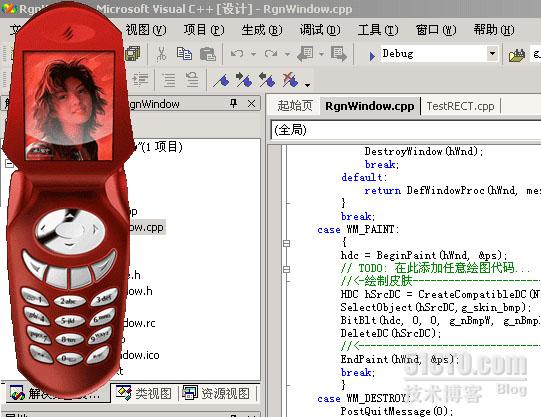Collapse the TODO comment outline marker
Screen dimensions: 541x417
click(x=286, y=269)
